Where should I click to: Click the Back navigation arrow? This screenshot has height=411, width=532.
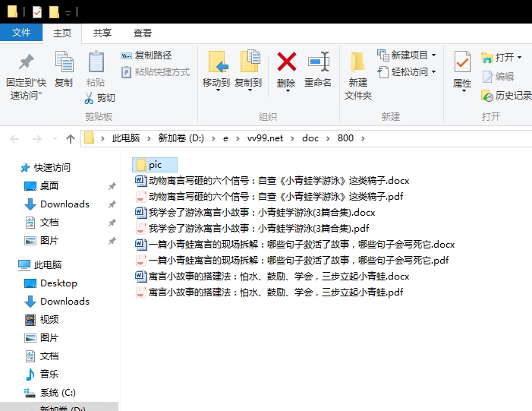pos(14,138)
